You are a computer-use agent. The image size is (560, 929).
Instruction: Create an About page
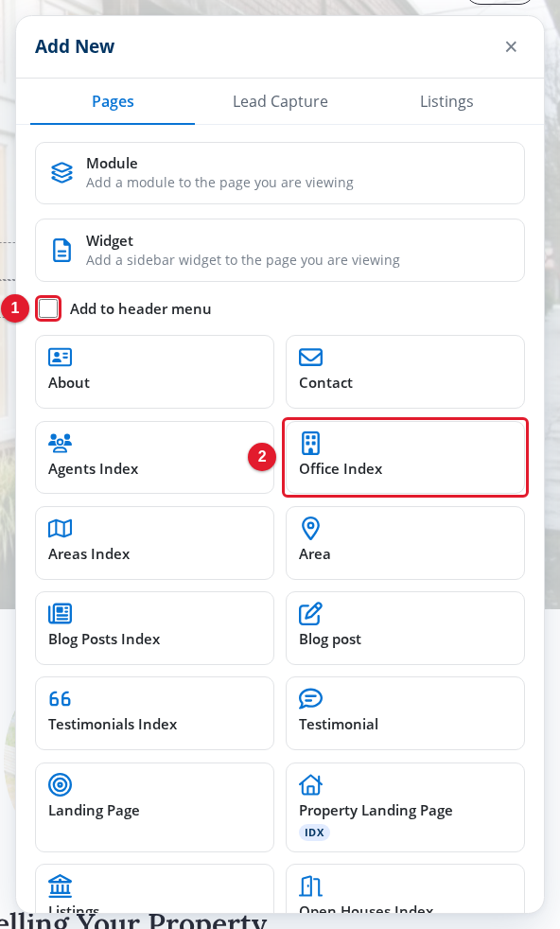coord(155,372)
